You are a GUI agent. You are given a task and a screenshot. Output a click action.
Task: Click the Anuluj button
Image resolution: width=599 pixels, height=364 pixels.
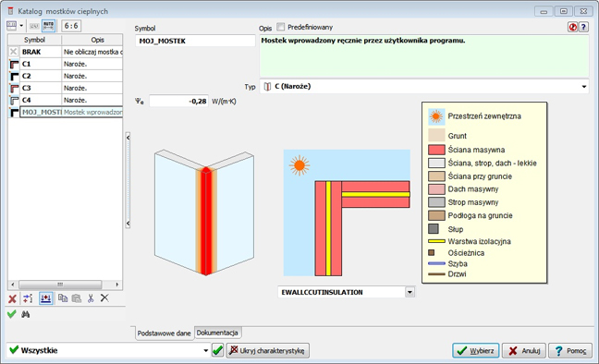[x=524, y=351]
